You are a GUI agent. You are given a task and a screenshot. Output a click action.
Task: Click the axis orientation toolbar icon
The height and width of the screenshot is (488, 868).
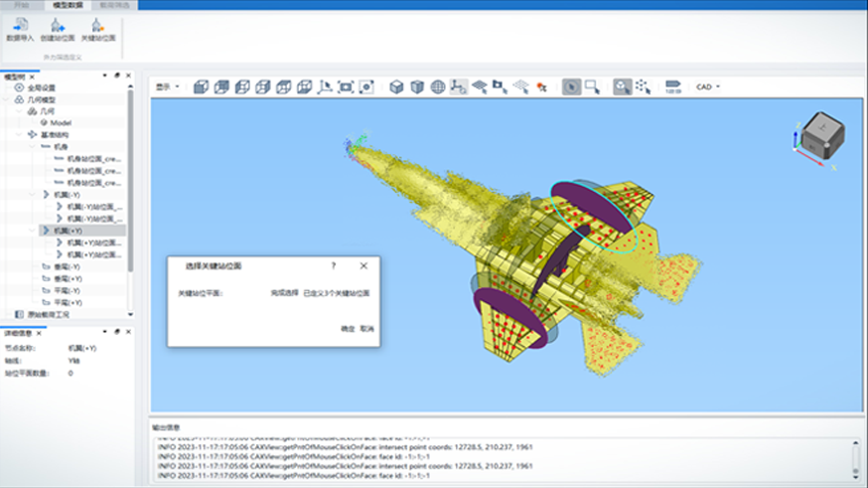(325, 87)
